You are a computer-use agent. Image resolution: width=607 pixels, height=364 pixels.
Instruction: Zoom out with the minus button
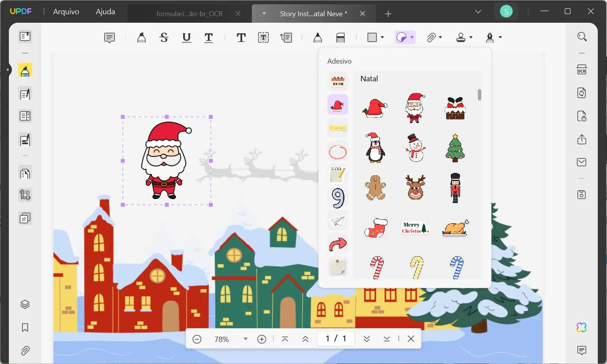197,339
